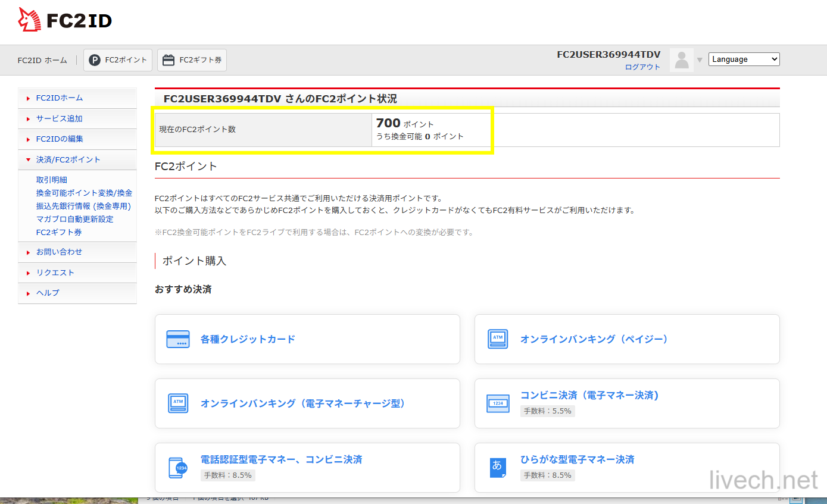Collapse the 決済/FC2ポイント sidebar section

pyautogui.click(x=68, y=159)
